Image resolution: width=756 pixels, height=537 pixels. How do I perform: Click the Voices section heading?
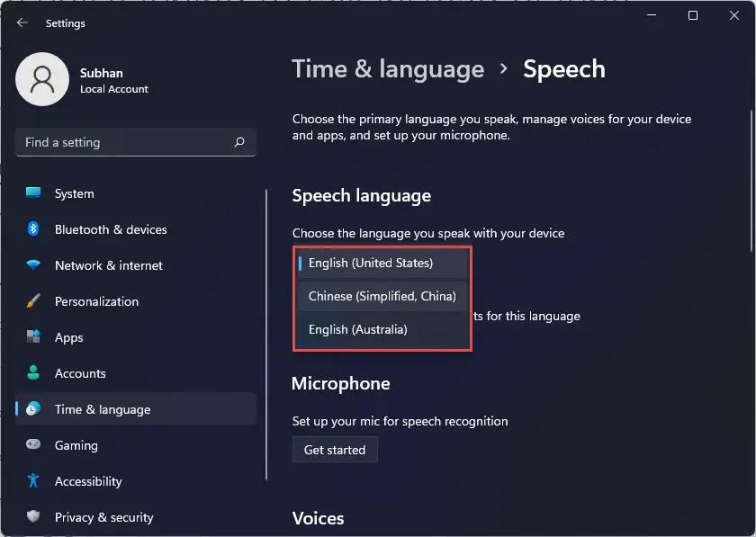pyautogui.click(x=319, y=518)
